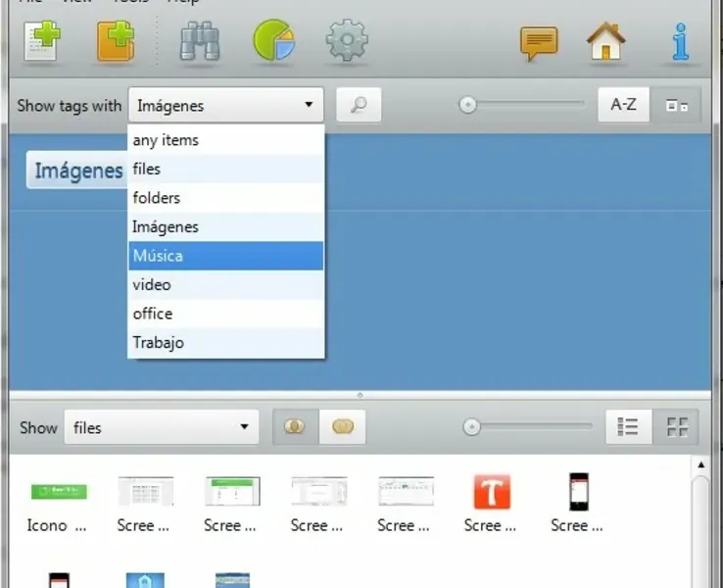The height and width of the screenshot is (588, 723).
Task: Toggle sort tags by size button
Action: pos(676,105)
